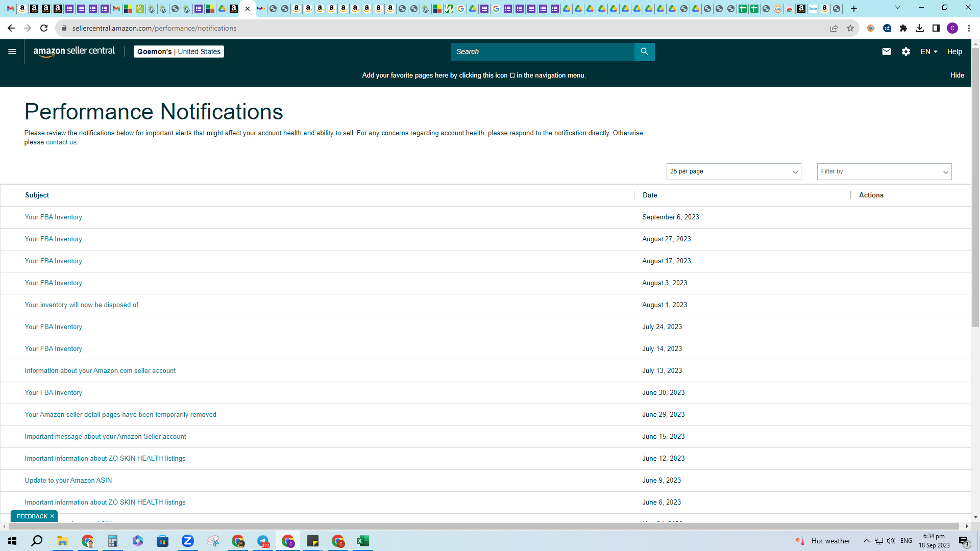Open Excel from the taskbar
The width and height of the screenshot is (980, 551).
(363, 541)
